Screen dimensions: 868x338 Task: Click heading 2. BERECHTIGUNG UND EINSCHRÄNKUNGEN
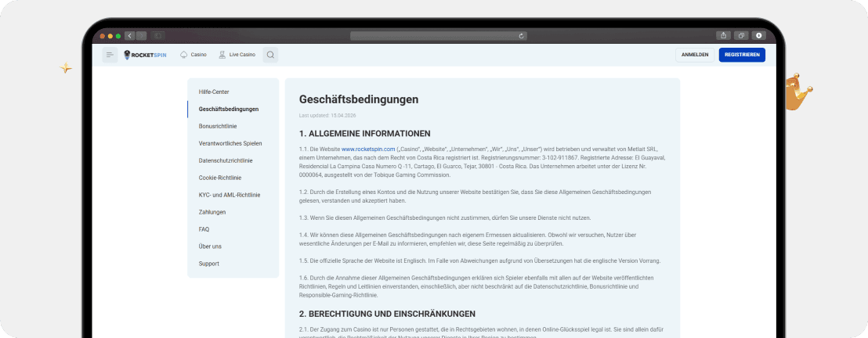point(387,314)
